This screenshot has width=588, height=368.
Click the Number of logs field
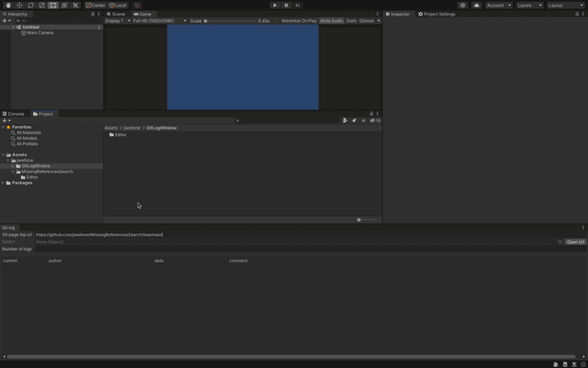coord(311,249)
